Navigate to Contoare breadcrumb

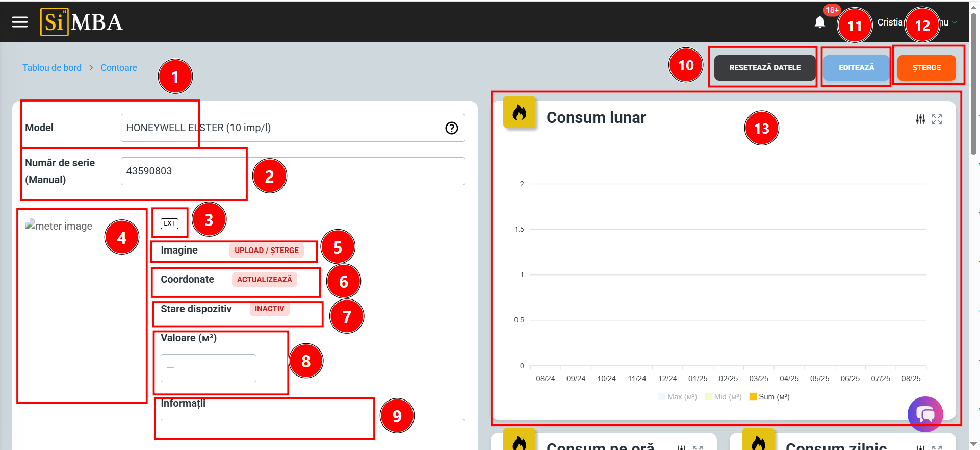(118, 68)
